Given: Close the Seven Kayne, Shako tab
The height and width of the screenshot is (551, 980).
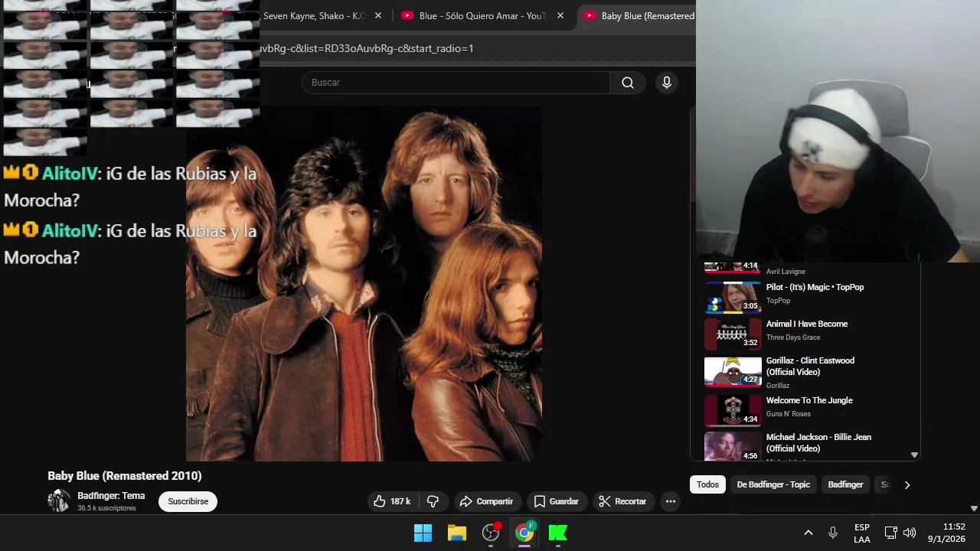Looking at the screenshot, I should tap(378, 15).
